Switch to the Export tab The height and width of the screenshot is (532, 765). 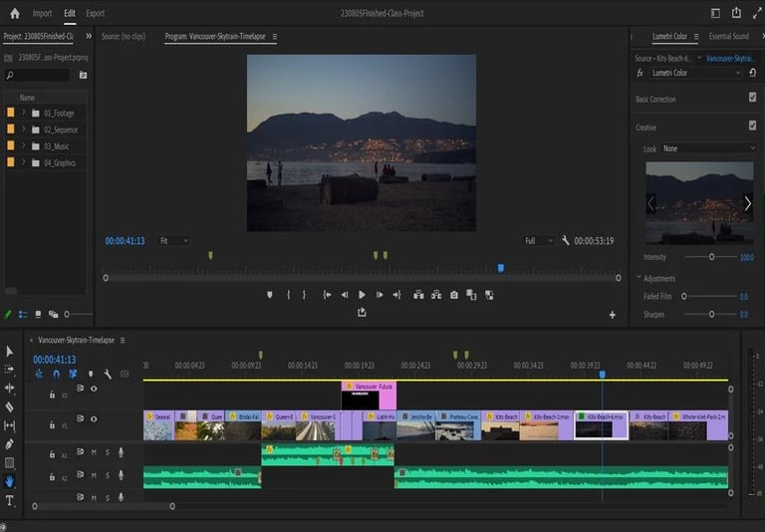click(x=95, y=13)
